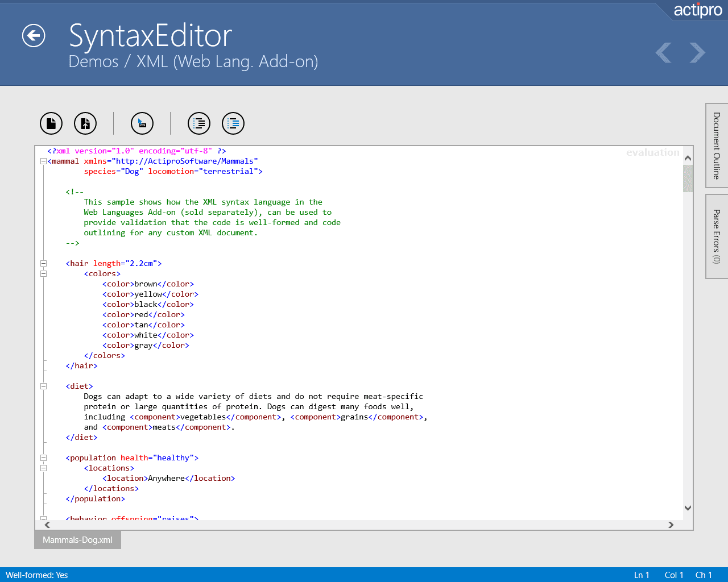This screenshot has width=728, height=582.
Task: Collapse the population element node
Action: coord(43,458)
